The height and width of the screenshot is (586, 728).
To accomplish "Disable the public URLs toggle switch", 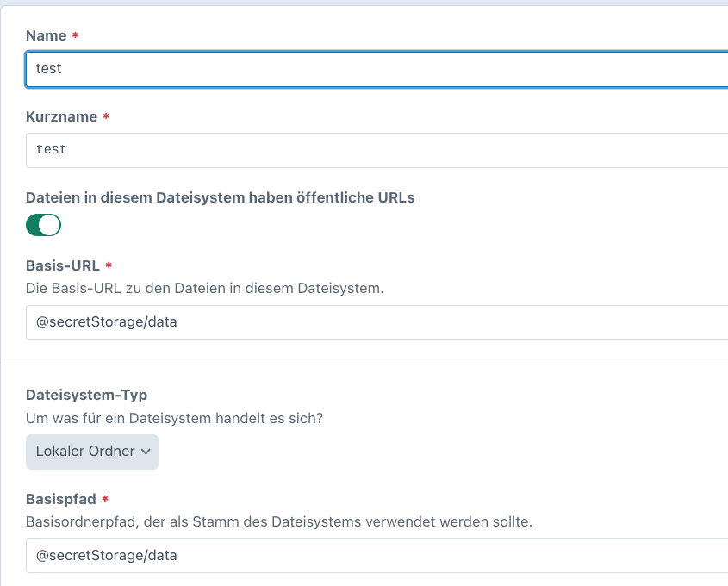I will (43, 226).
